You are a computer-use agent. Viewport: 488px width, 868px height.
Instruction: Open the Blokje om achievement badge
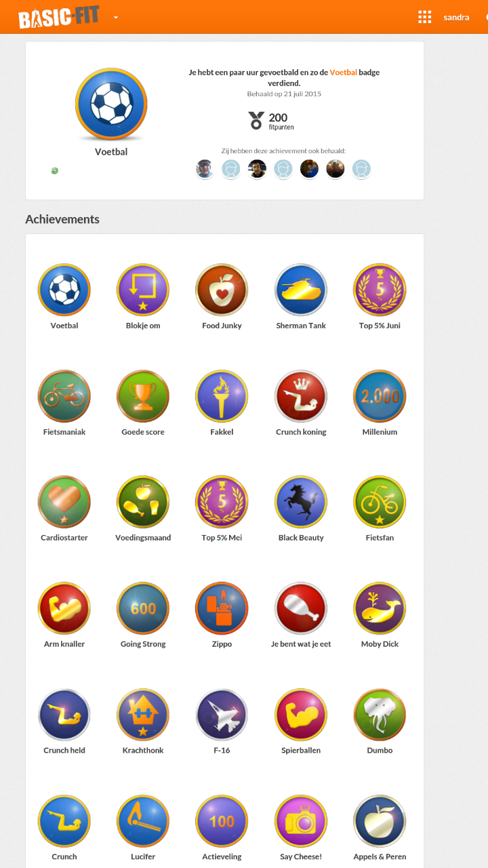point(143,290)
